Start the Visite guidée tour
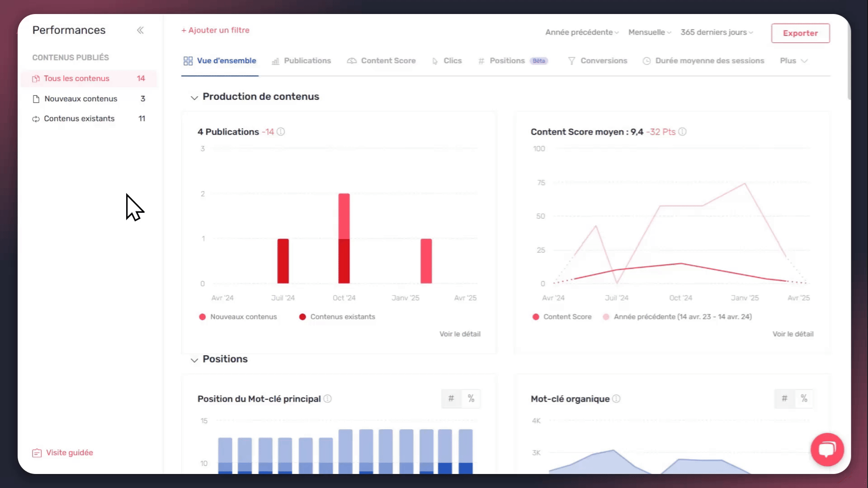This screenshot has width=868, height=488. [x=63, y=453]
